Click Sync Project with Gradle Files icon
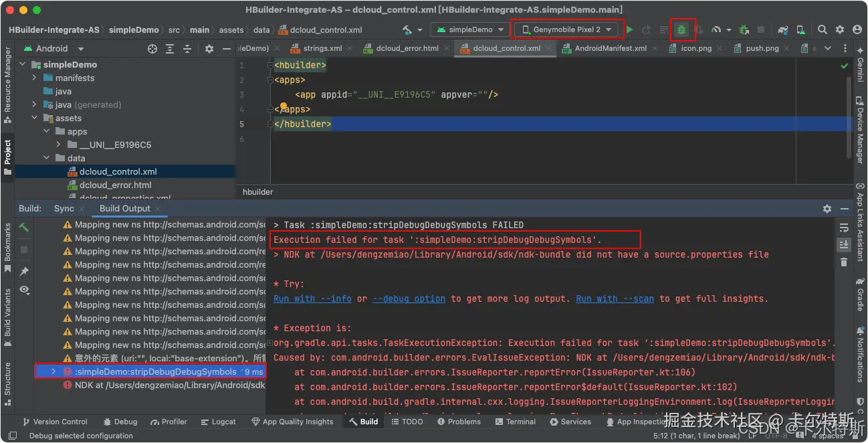868x443 pixels. (782, 30)
